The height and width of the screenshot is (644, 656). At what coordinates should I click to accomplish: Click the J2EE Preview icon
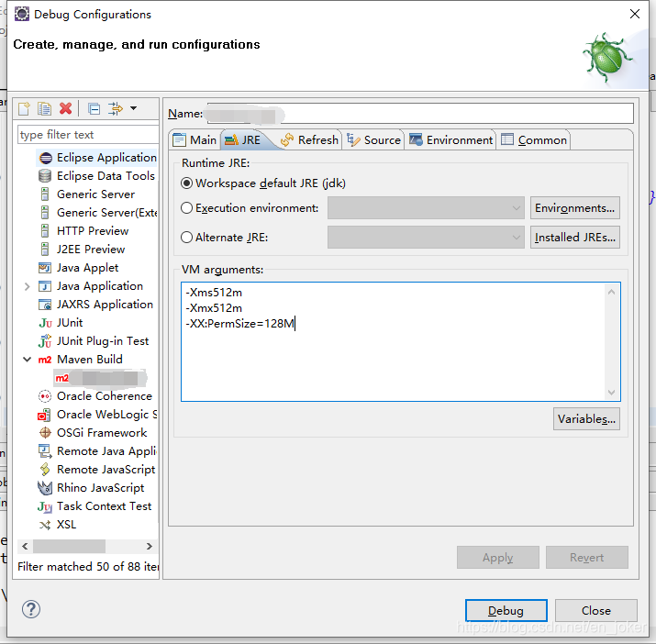point(45,250)
